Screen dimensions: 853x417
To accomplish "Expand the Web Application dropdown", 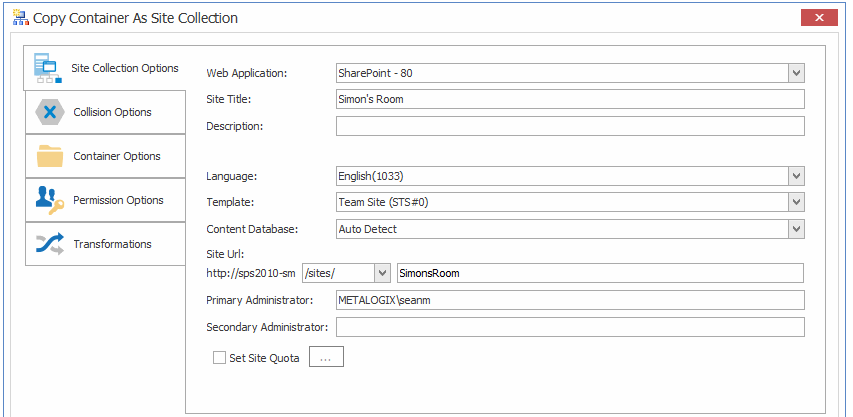I will click(796, 73).
